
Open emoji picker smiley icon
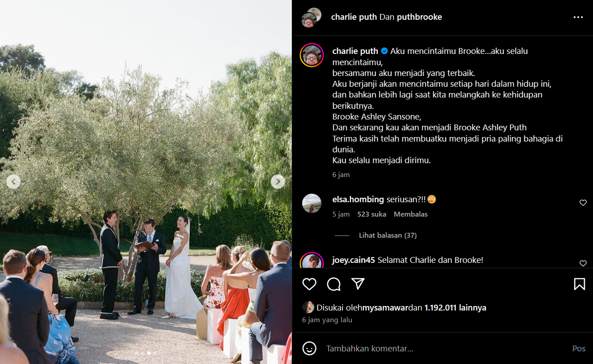pos(309,348)
